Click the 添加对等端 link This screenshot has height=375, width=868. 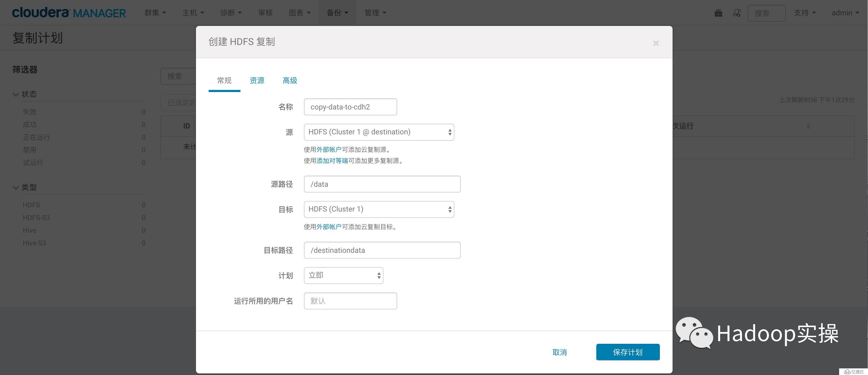(332, 161)
